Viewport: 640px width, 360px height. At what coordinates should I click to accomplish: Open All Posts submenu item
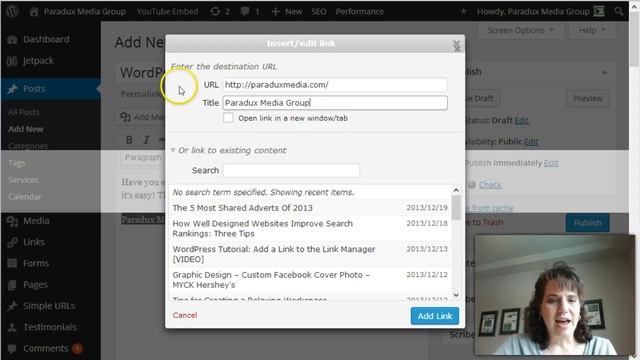(24, 112)
